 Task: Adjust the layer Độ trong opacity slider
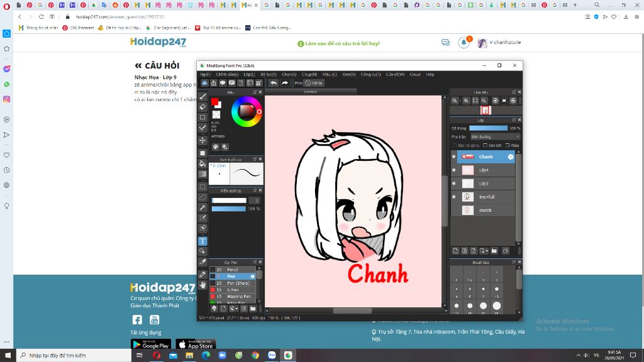(488, 128)
